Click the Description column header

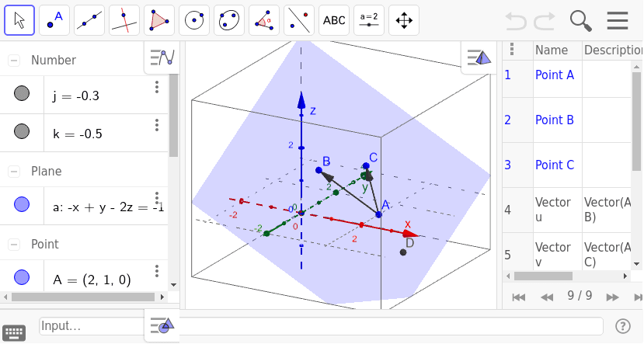tap(613, 50)
